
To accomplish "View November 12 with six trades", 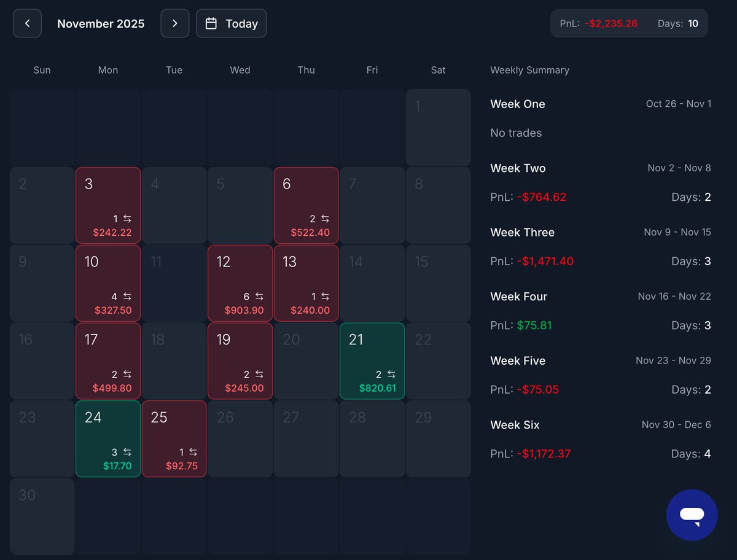I will (x=240, y=283).
